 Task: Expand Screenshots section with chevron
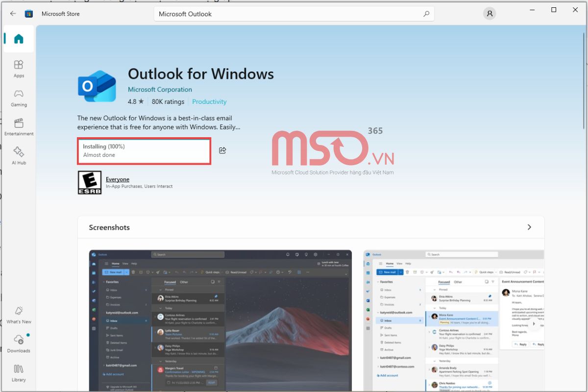click(x=529, y=227)
